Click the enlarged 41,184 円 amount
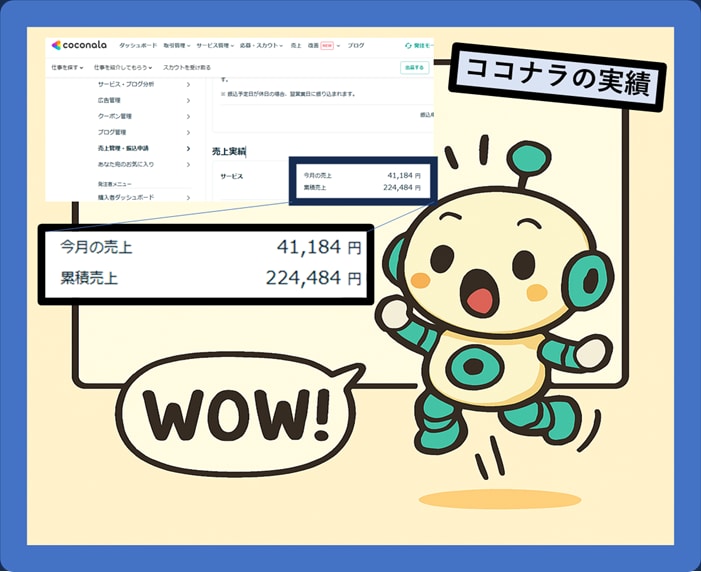Image resolution: width=701 pixels, height=572 pixels. 319,247
